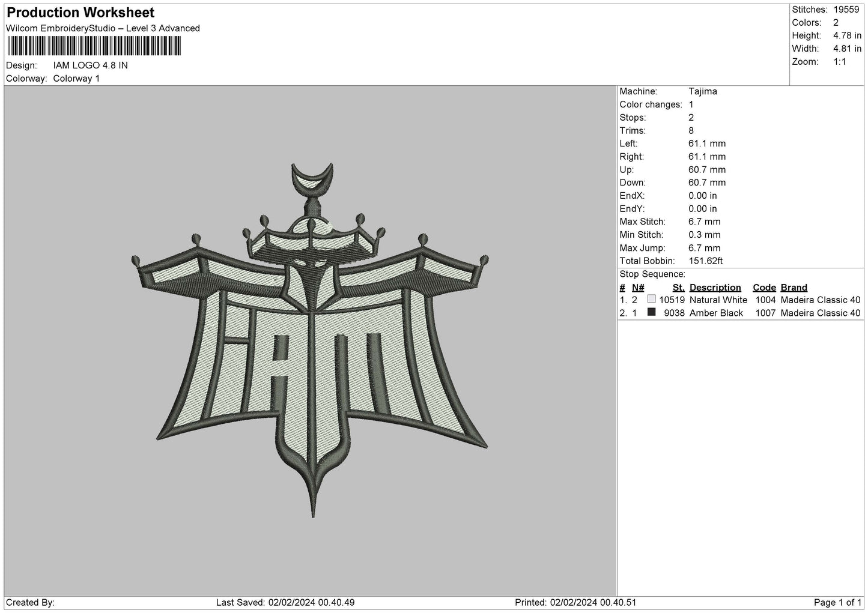Click the Natural White color swatch
This screenshot has height=613, width=868.
[x=652, y=299]
